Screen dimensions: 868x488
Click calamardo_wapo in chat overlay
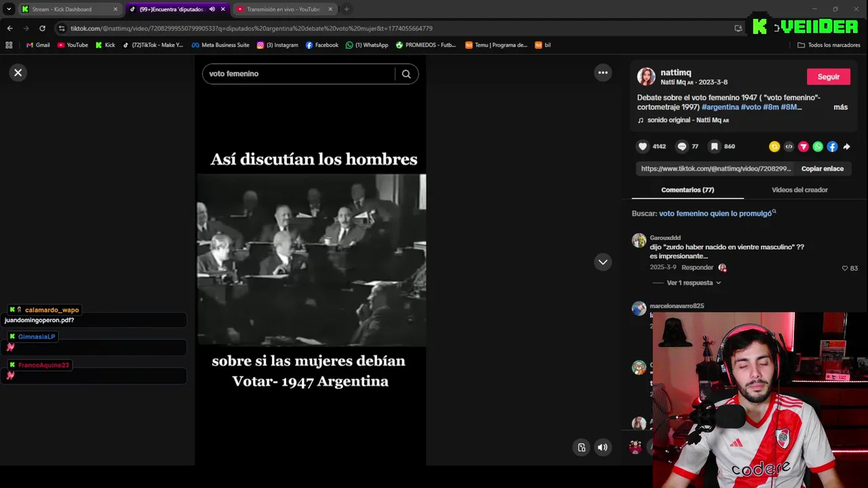52,310
